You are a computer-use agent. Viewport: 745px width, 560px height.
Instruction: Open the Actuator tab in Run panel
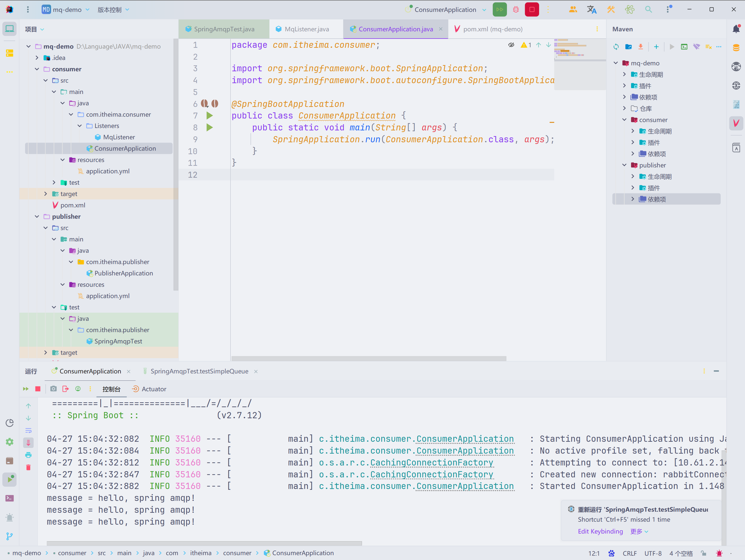click(x=153, y=389)
